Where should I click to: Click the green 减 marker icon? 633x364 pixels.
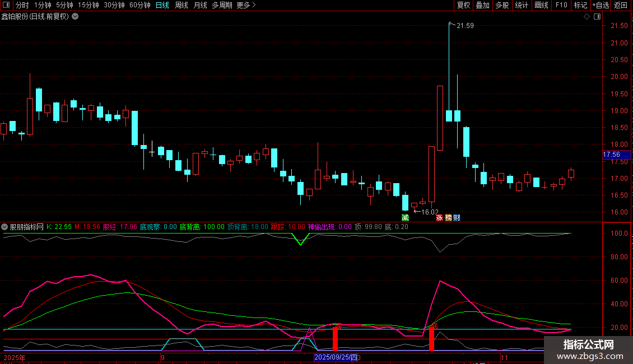(405, 217)
